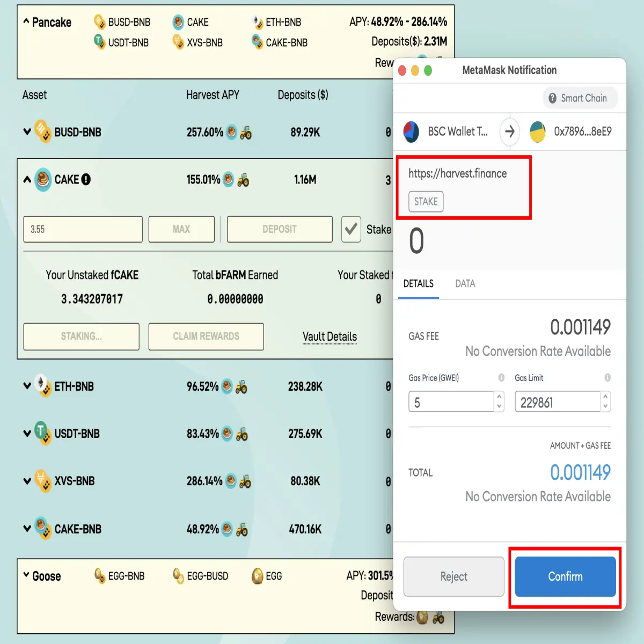Click the CAKE-BNB token icon in asset row
The height and width of the screenshot is (644, 644).
pos(43,529)
